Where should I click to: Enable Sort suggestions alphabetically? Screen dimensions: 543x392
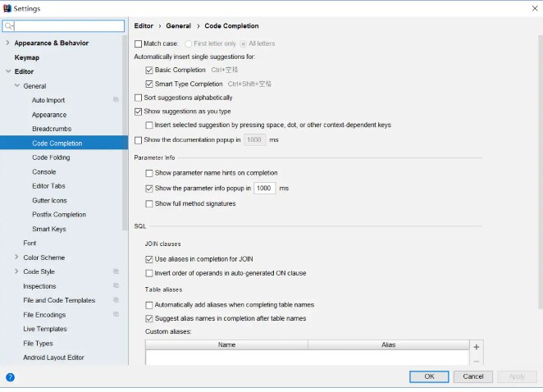pyautogui.click(x=138, y=98)
